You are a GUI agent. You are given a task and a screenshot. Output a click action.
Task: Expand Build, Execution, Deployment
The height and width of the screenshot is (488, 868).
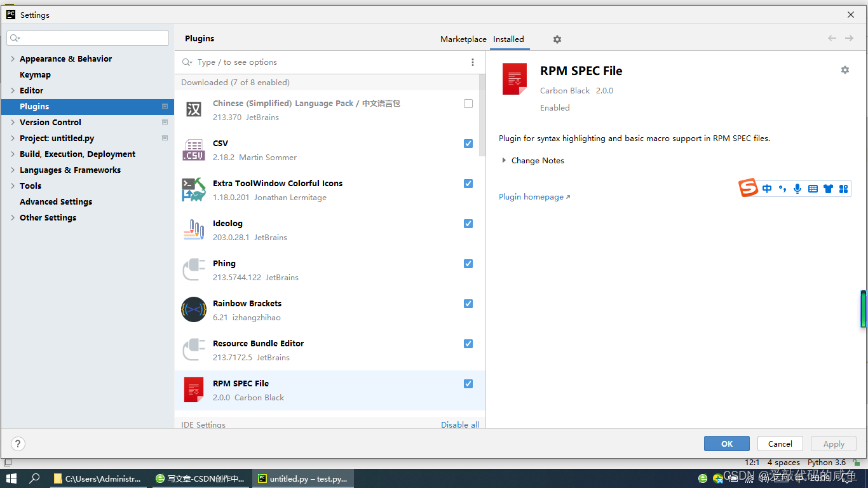click(13, 154)
